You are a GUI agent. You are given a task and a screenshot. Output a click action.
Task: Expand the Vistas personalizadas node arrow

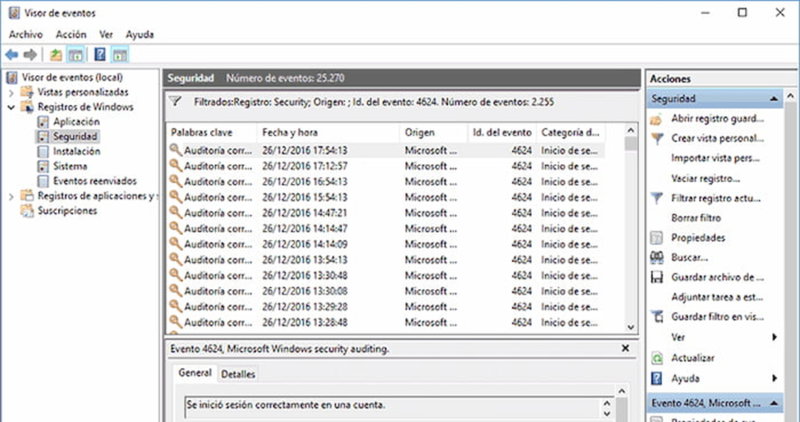pos(11,93)
